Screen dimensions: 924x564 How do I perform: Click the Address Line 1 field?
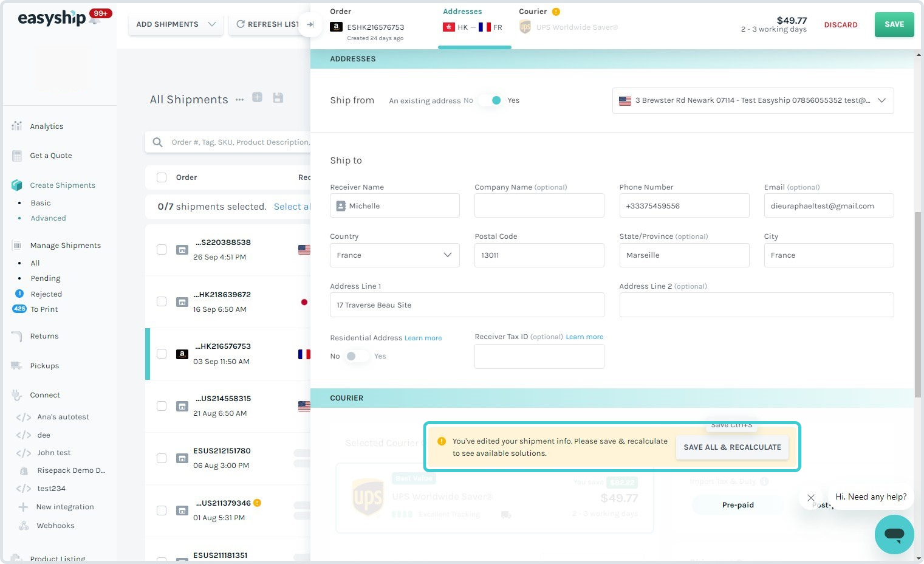click(467, 305)
